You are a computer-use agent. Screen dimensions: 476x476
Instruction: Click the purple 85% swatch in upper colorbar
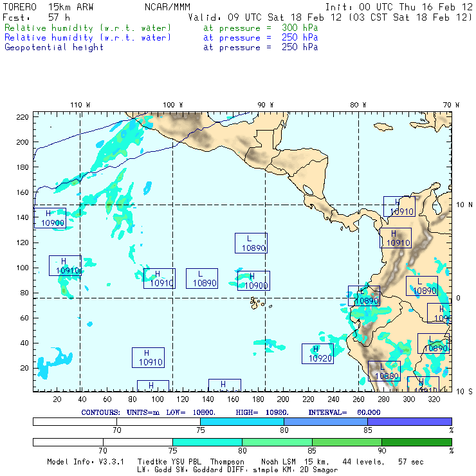click(409, 421)
